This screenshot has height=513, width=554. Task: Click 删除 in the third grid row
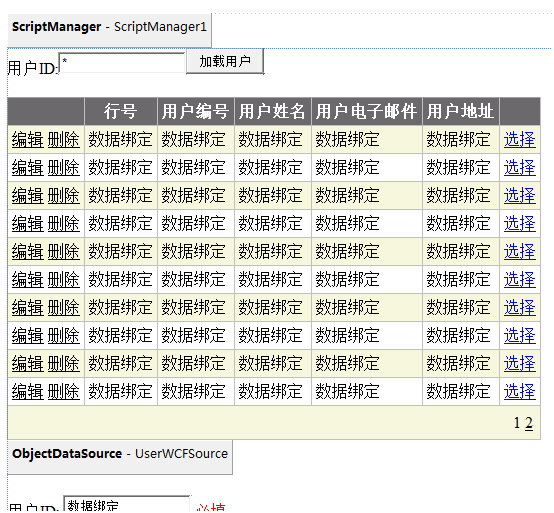[x=64, y=195]
